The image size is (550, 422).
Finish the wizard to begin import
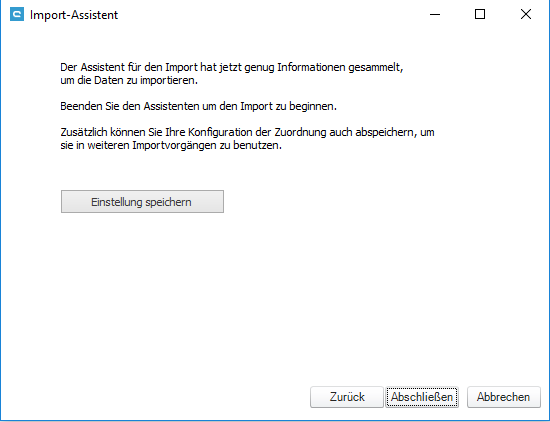(422, 397)
